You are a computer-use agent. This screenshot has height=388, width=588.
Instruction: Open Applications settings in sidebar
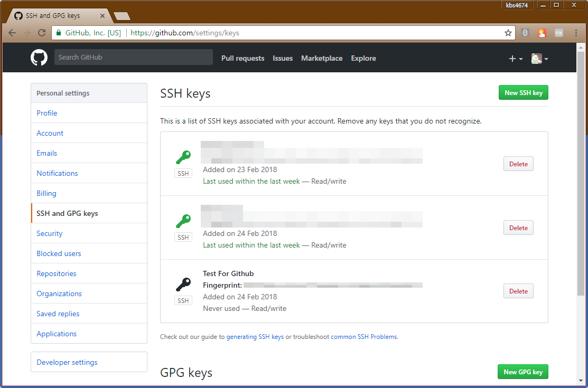tap(89, 334)
